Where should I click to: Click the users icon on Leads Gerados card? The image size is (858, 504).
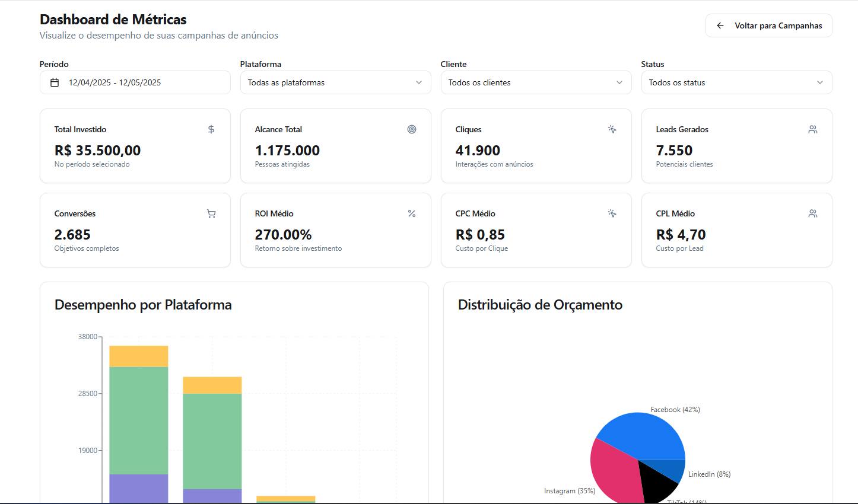(813, 129)
